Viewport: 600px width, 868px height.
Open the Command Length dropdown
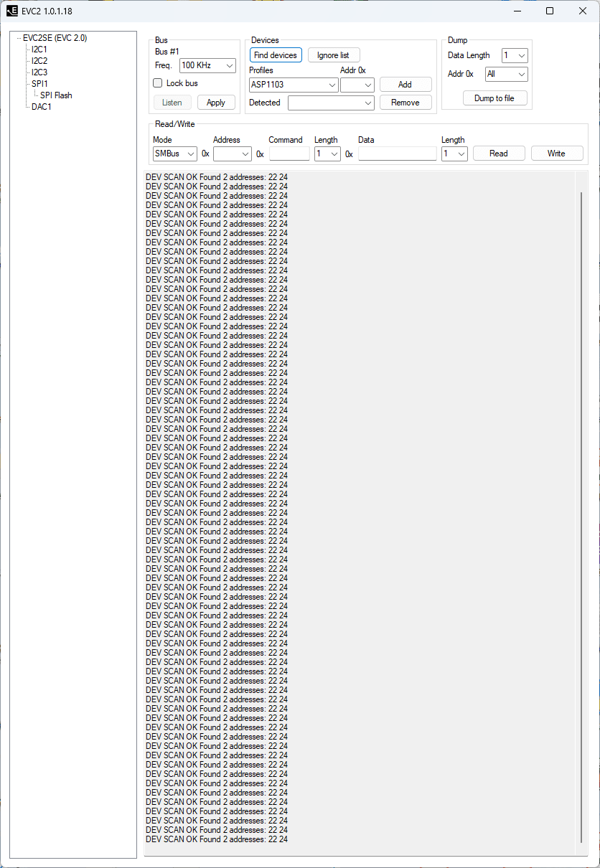[327, 154]
